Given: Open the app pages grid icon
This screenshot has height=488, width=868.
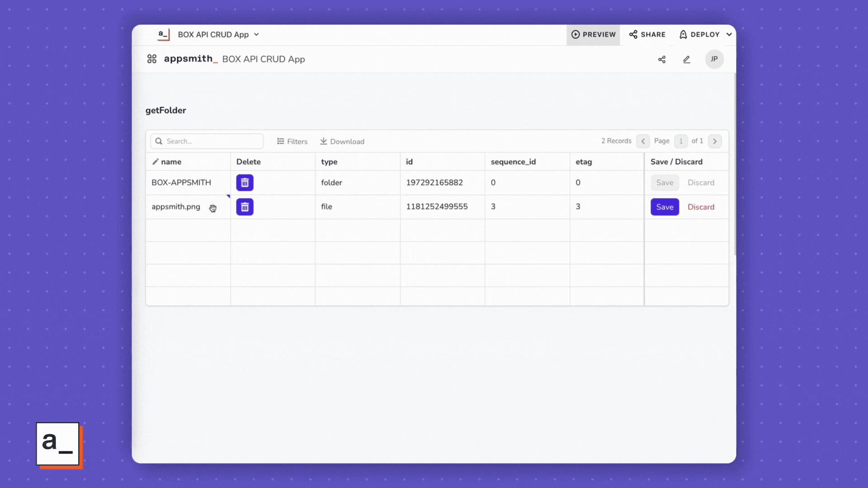Looking at the screenshot, I should point(152,59).
